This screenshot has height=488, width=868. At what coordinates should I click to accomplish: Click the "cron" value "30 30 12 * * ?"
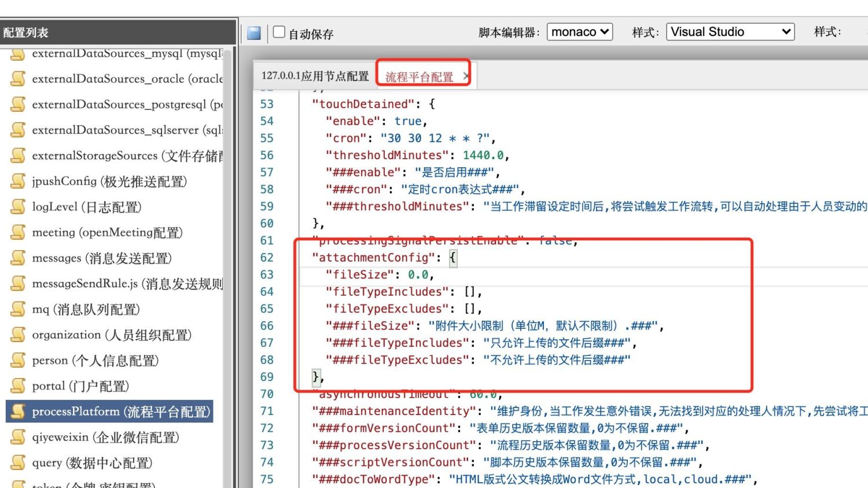tap(435, 138)
